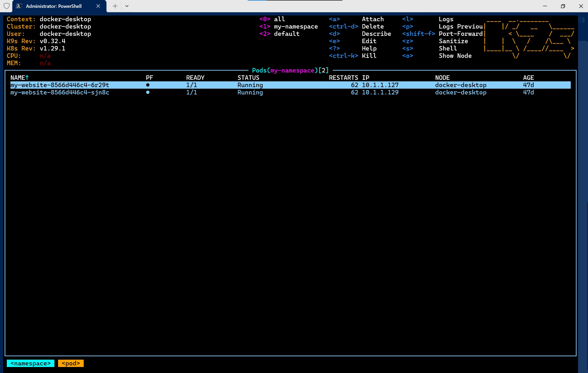Close the Administrator: PowerShell tab
Viewport: 588px width, 373px height.
click(x=98, y=6)
